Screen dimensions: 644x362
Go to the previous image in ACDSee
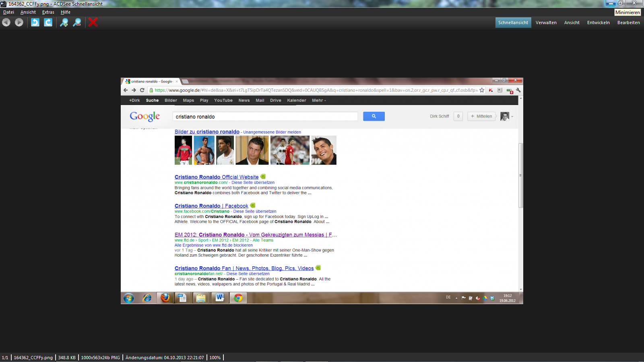tap(6, 23)
